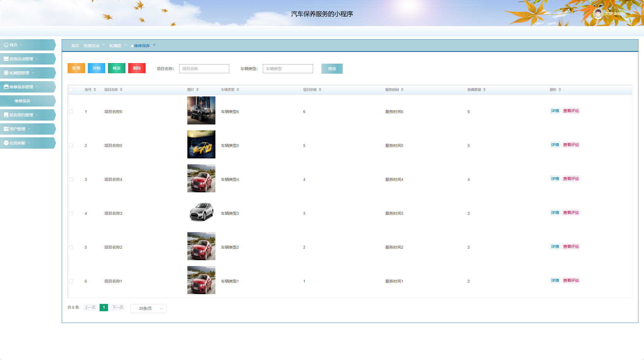This screenshot has width=644, height=360.
Task: Click the home icon in sidebar
Action: pyautogui.click(x=6, y=45)
